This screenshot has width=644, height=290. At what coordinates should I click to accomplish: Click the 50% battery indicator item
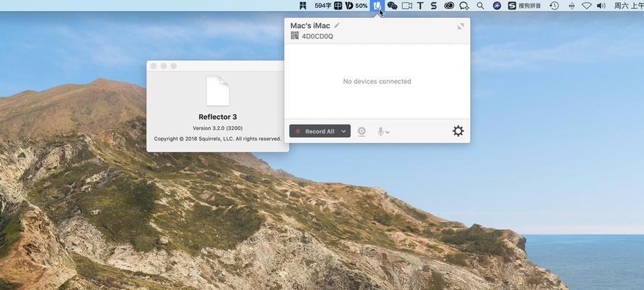[356, 5]
